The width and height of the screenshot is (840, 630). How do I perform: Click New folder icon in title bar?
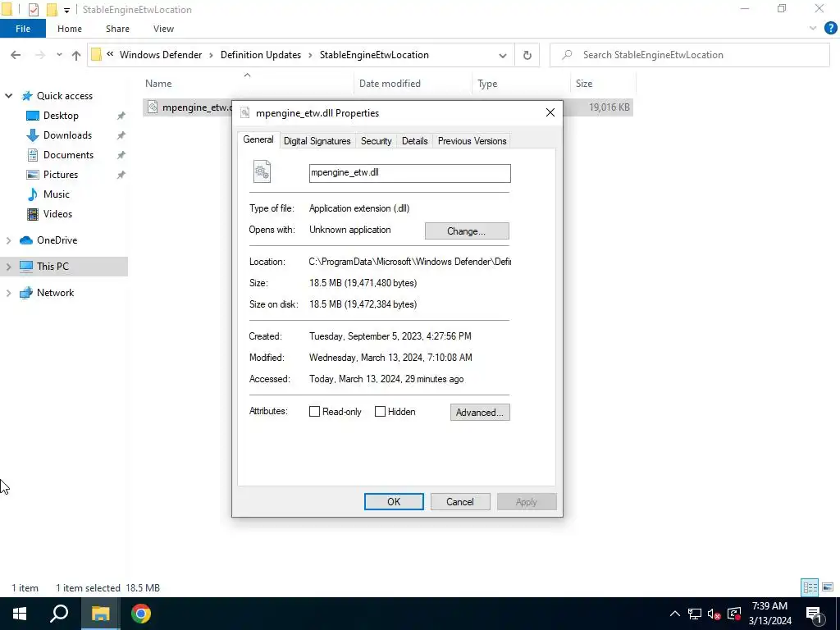coord(52,10)
